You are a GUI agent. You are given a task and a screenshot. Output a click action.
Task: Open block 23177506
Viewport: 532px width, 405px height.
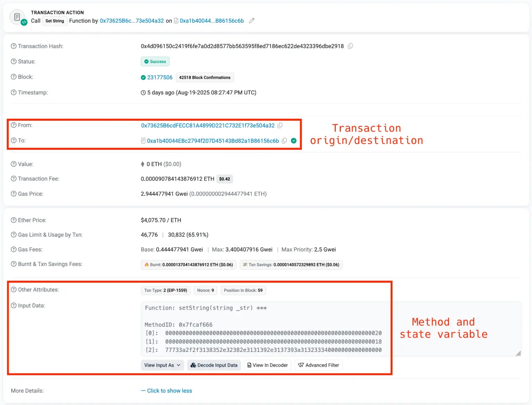click(160, 77)
